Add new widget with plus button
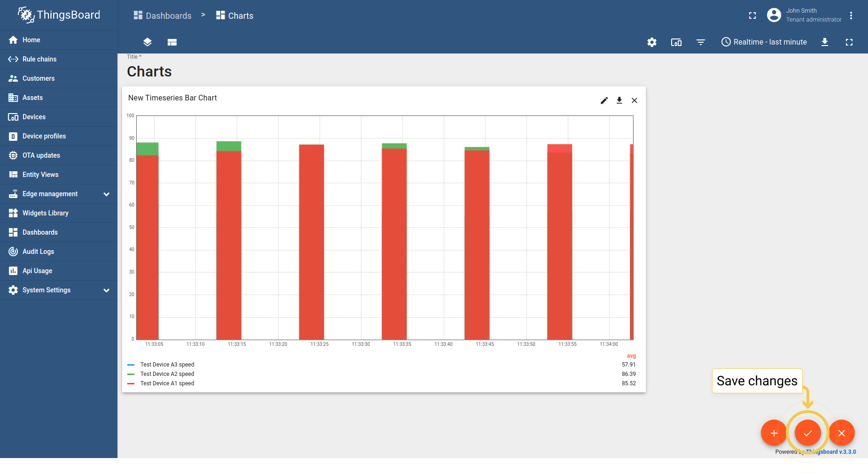 pos(774,433)
